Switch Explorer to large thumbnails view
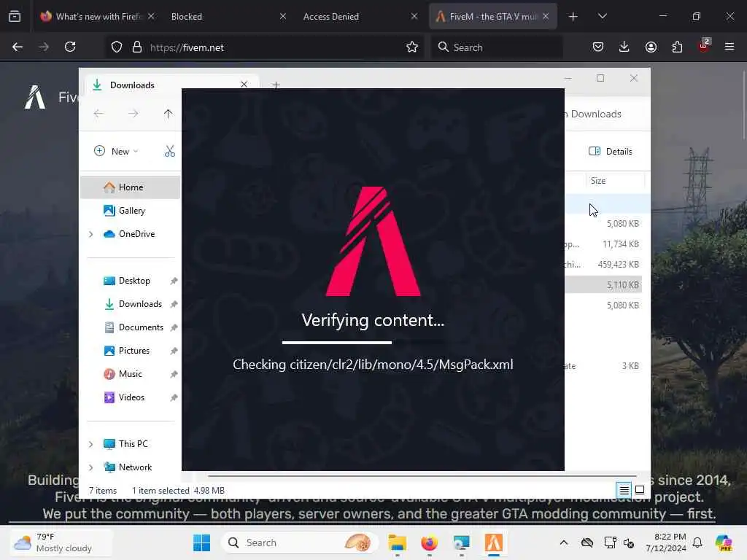Viewport: 747px width, 560px height. click(640, 490)
